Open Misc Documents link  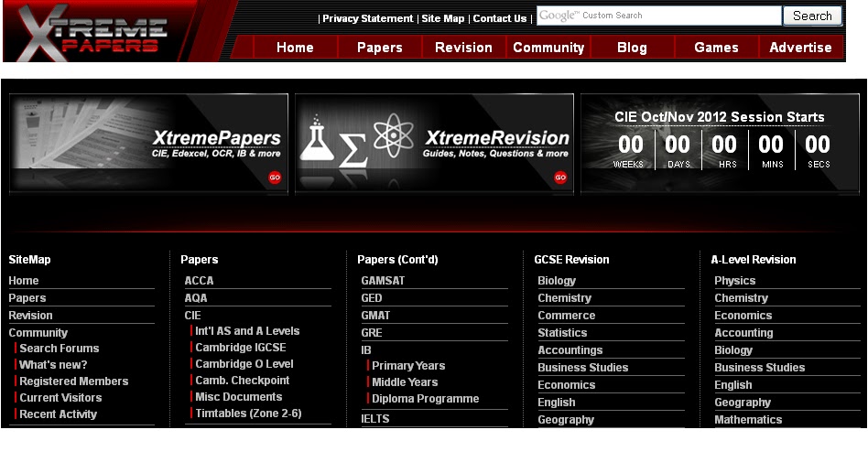point(239,397)
